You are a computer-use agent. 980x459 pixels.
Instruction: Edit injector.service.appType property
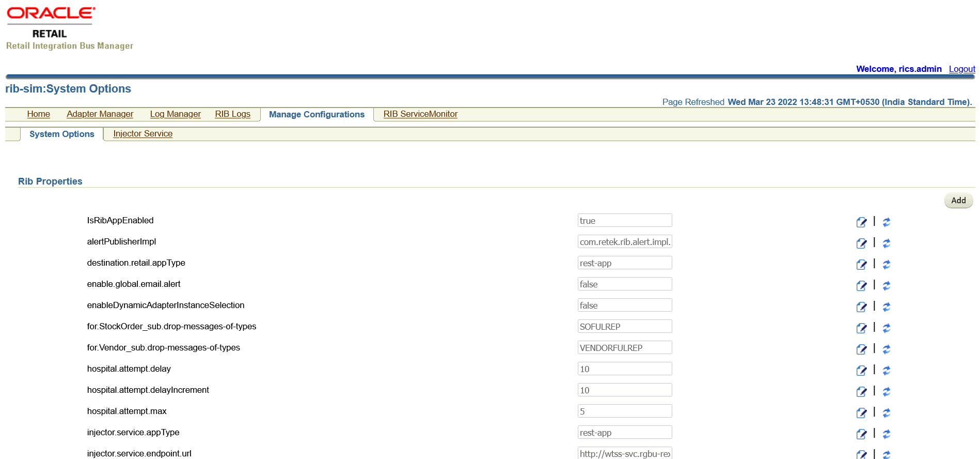click(x=861, y=434)
